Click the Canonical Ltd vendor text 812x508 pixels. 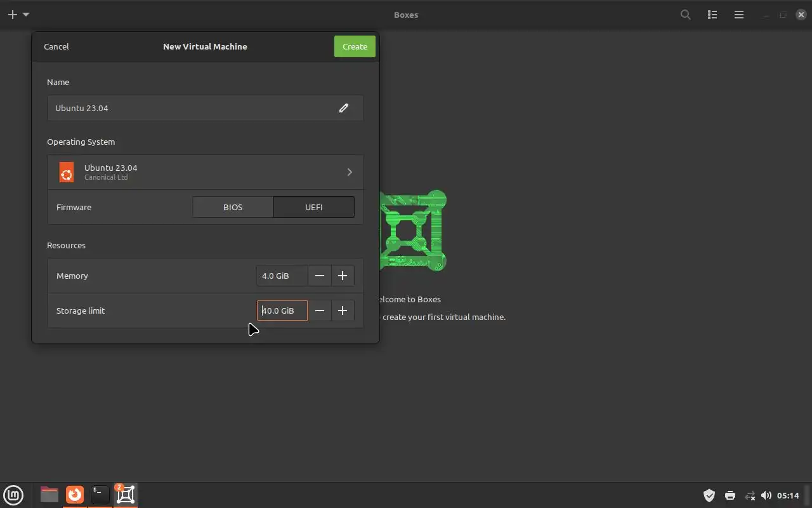106,177
